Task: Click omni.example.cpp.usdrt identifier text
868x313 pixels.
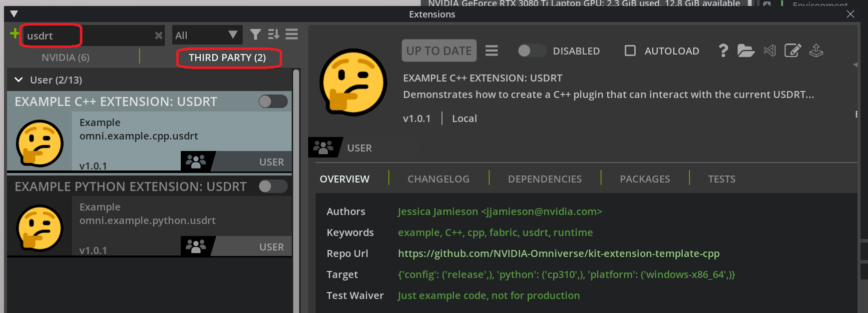Action: pos(139,136)
